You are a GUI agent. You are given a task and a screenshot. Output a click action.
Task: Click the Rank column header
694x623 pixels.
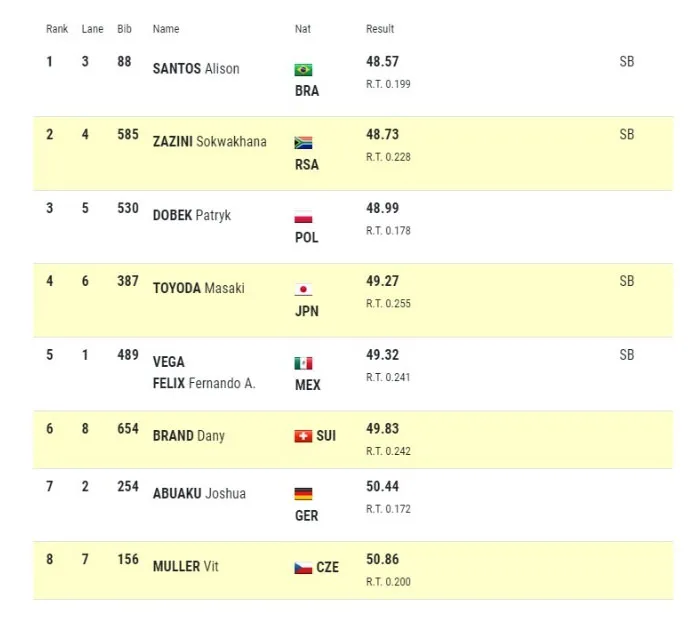(57, 29)
